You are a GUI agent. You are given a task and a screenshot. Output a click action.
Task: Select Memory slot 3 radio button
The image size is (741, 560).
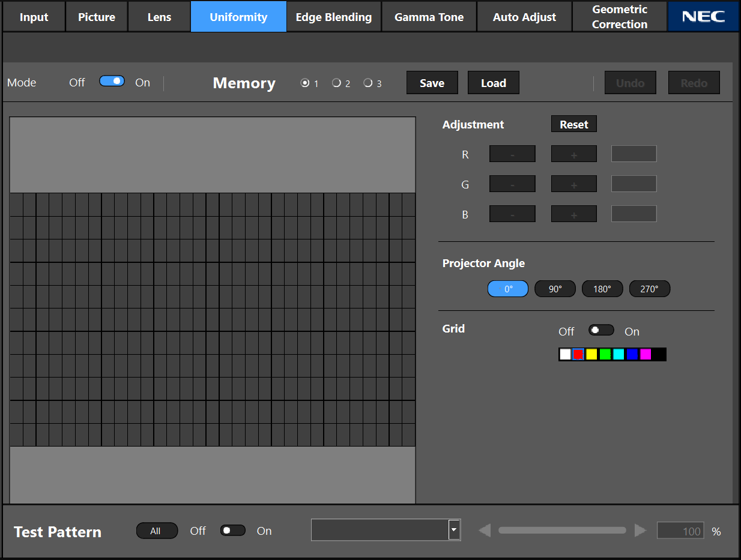coord(367,83)
